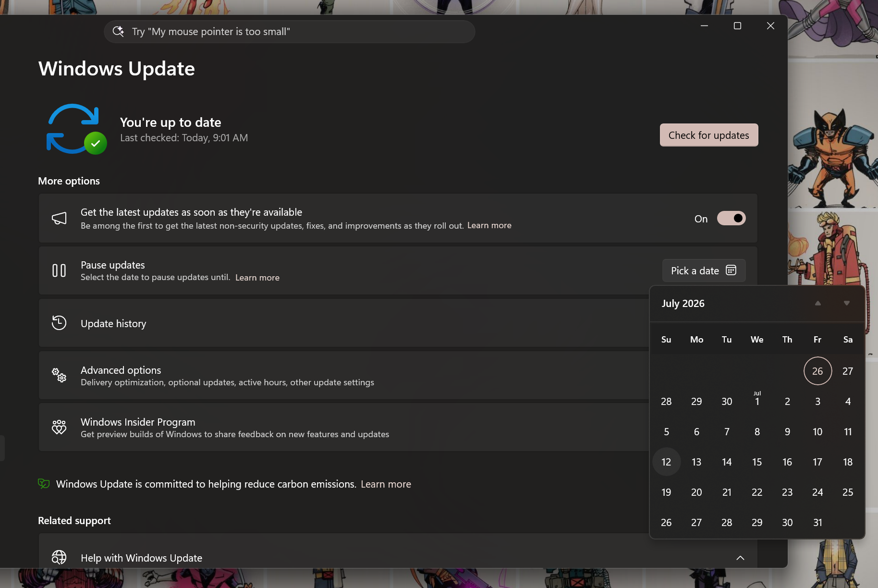
Task: Maximize the Settings window
Action: pyautogui.click(x=737, y=26)
